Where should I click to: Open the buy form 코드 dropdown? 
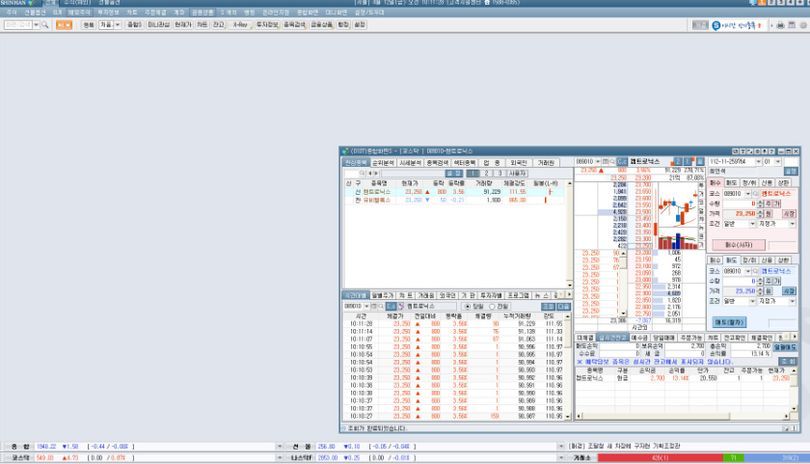click(747, 193)
